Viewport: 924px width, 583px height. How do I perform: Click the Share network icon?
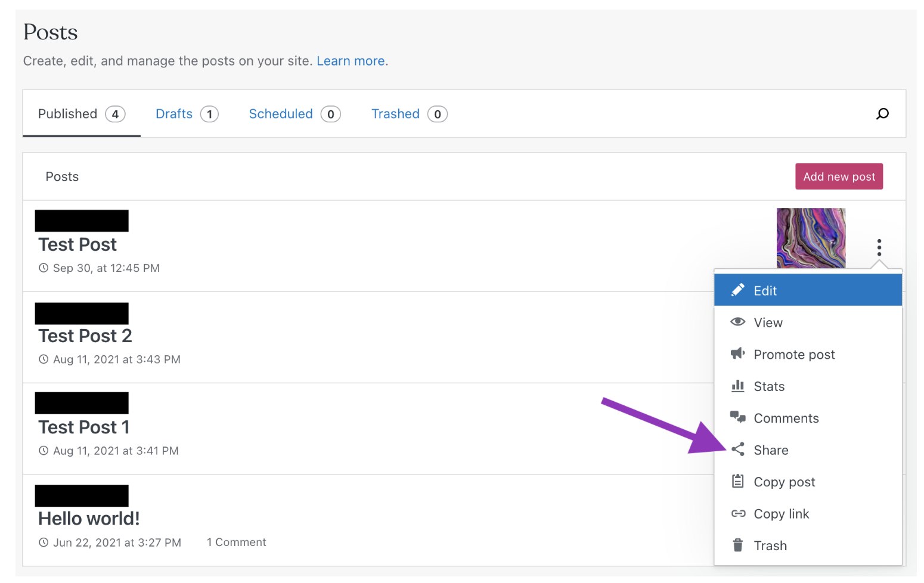pos(738,449)
